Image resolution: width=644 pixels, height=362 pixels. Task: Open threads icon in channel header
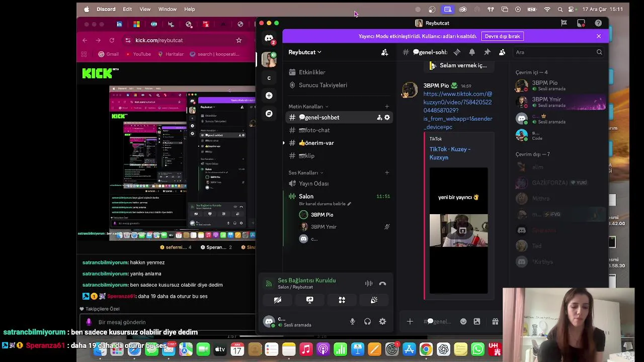[457, 52]
